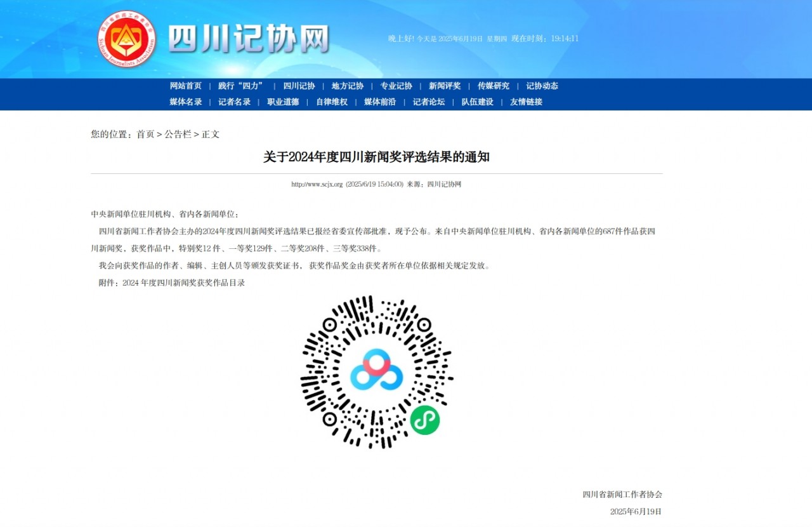Image resolution: width=812 pixels, height=527 pixels.
Task: Select 地方记协 in navigation bar
Action: coord(347,86)
